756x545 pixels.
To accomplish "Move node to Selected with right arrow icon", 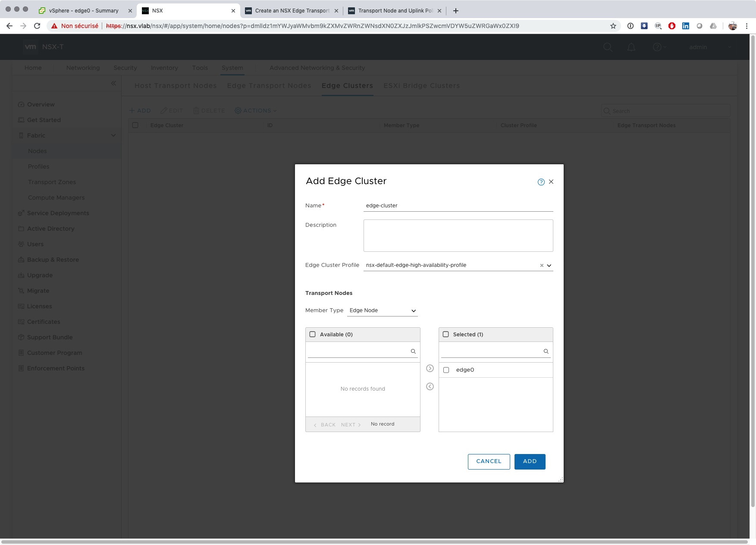I will (430, 368).
